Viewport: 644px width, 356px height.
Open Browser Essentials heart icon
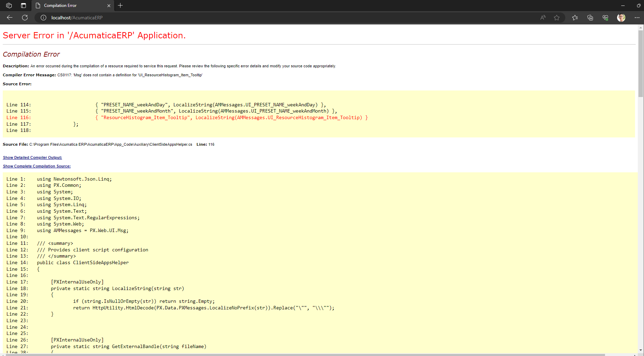tap(605, 18)
